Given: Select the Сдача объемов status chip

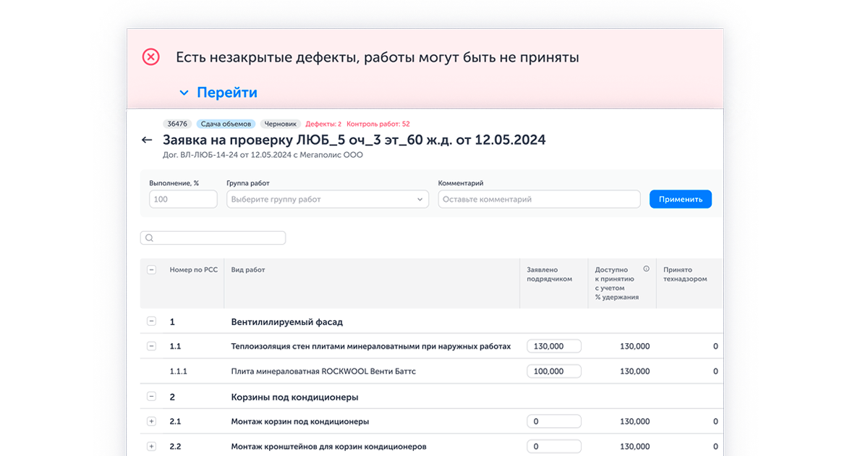Looking at the screenshot, I should [226, 124].
